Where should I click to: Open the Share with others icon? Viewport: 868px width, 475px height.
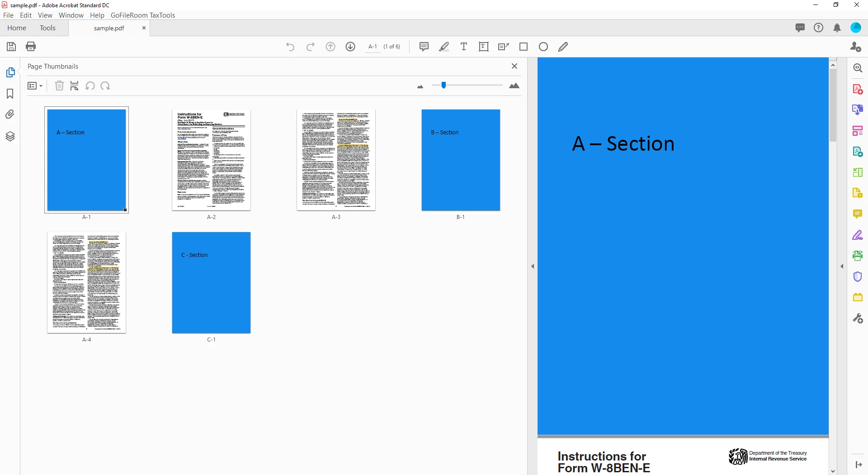[855, 47]
